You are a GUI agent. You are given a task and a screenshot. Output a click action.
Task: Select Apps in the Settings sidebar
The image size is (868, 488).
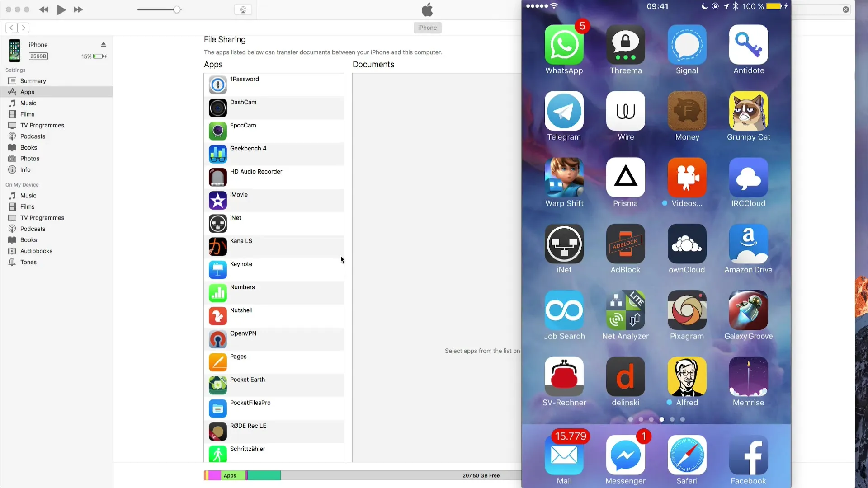tap(57, 92)
